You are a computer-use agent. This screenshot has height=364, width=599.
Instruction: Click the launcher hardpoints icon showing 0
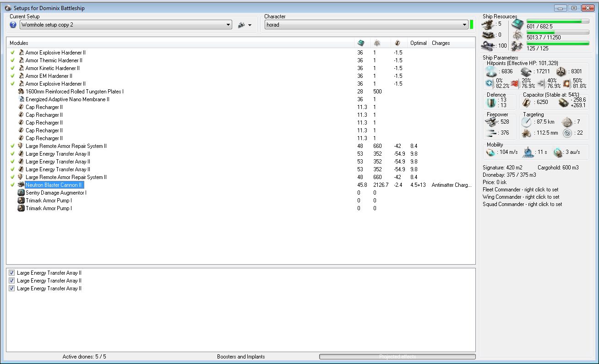click(x=489, y=35)
